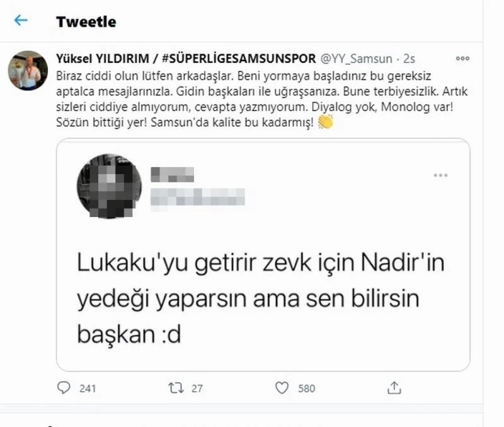The width and height of the screenshot is (504, 427).
Task: Click the 241 reply count
Action: [x=88, y=388]
